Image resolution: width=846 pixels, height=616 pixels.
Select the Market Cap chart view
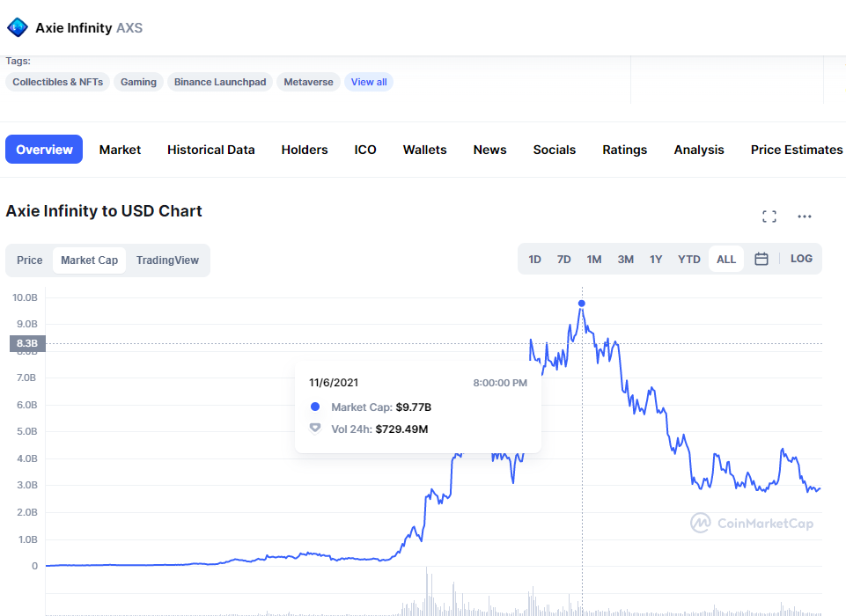pos(90,260)
